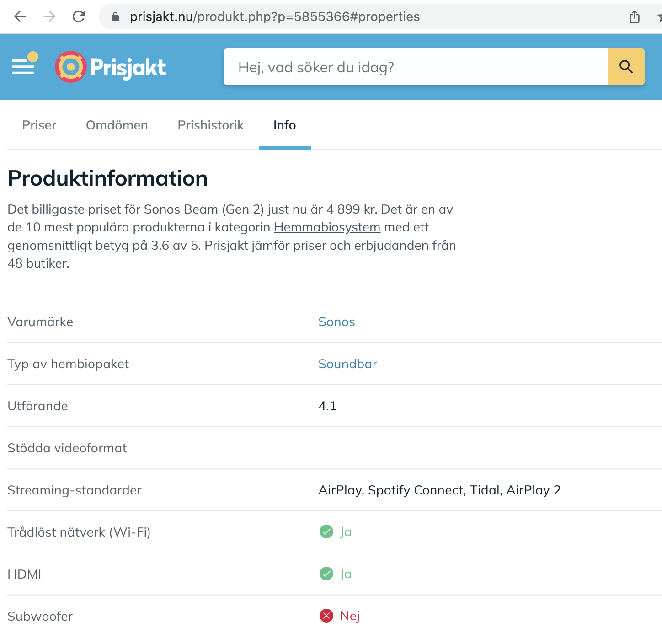Click the Utförande row label
The width and height of the screenshot is (662, 644).
pyautogui.click(x=38, y=406)
